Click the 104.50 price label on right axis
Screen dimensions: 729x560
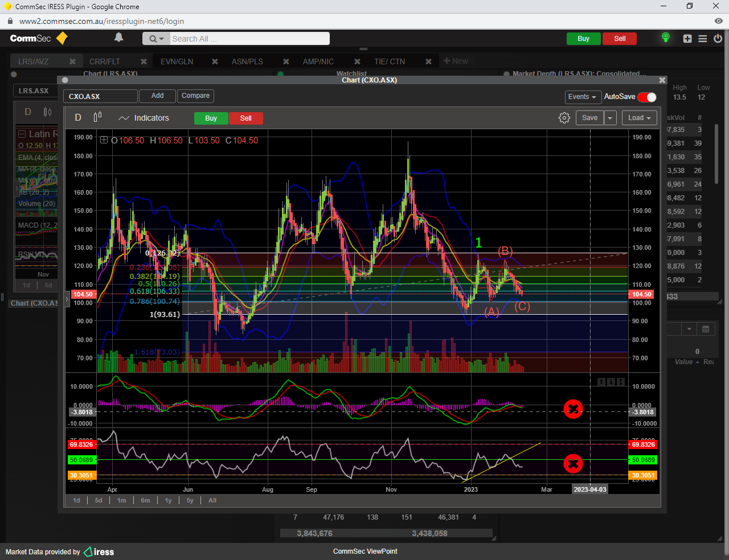tap(642, 295)
